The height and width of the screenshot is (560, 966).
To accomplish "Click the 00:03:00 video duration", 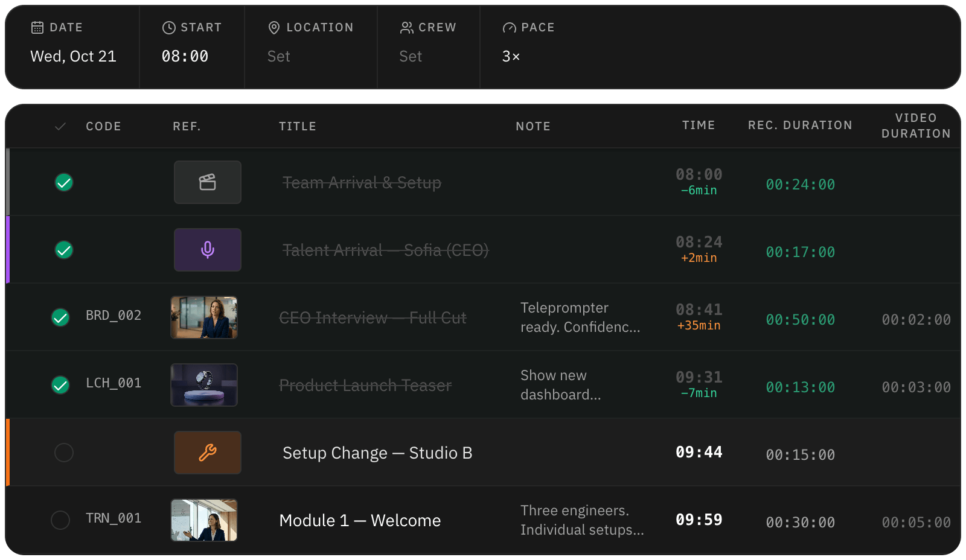I will pos(916,387).
